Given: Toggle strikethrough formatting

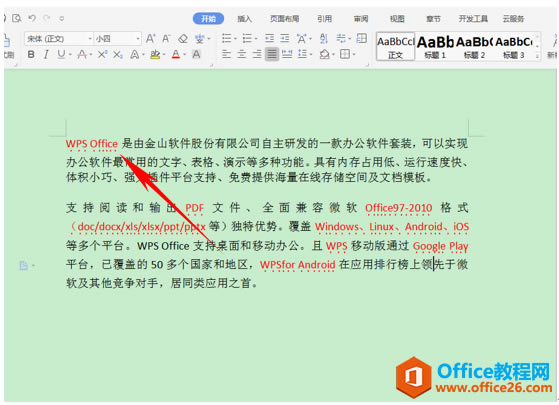Looking at the screenshot, I should (82, 55).
